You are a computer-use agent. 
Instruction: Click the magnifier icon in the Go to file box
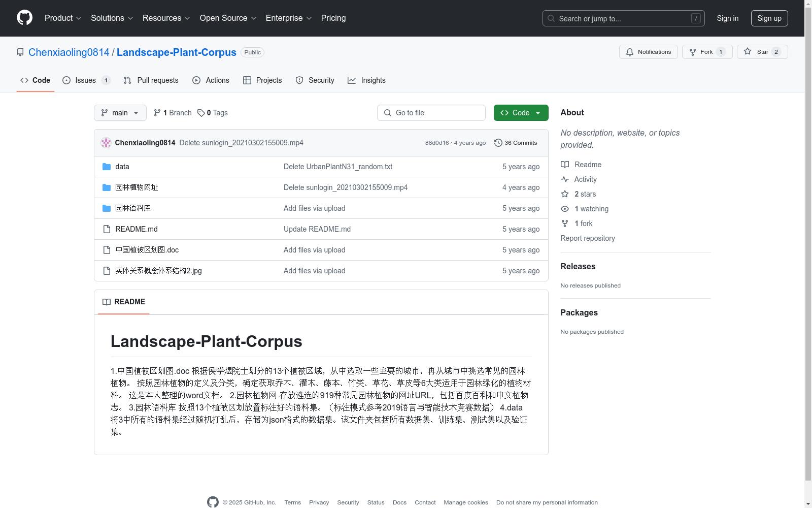point(388,113)
